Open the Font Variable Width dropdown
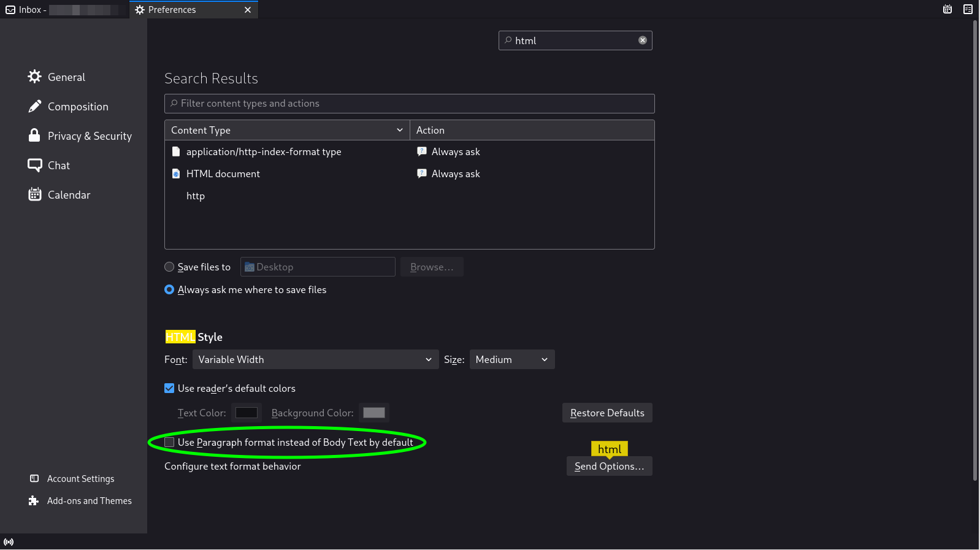Screen dimensions: 980x550 pos(316,359)
